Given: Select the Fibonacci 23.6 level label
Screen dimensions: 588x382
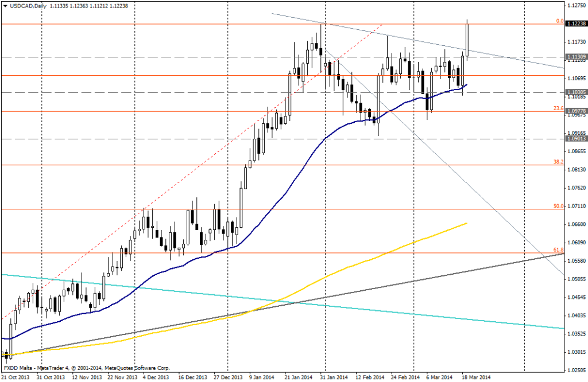Looking at the screenshot, I should click(x=557, y=108).
